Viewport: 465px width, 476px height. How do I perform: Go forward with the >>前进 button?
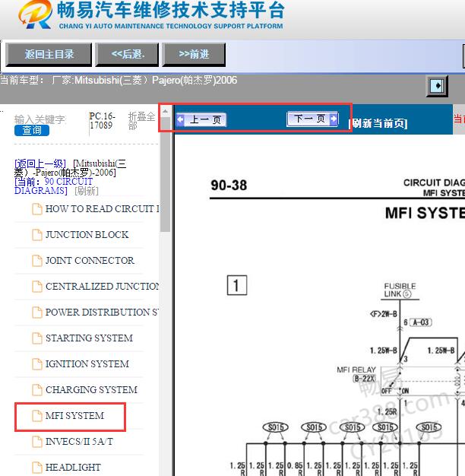[194, 54]
